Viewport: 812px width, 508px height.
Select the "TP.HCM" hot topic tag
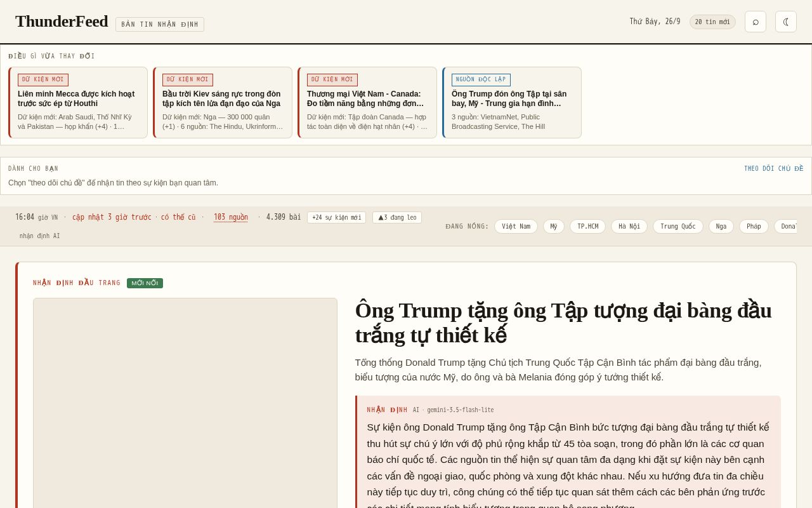pyautogui.click(x=587, y=227)
